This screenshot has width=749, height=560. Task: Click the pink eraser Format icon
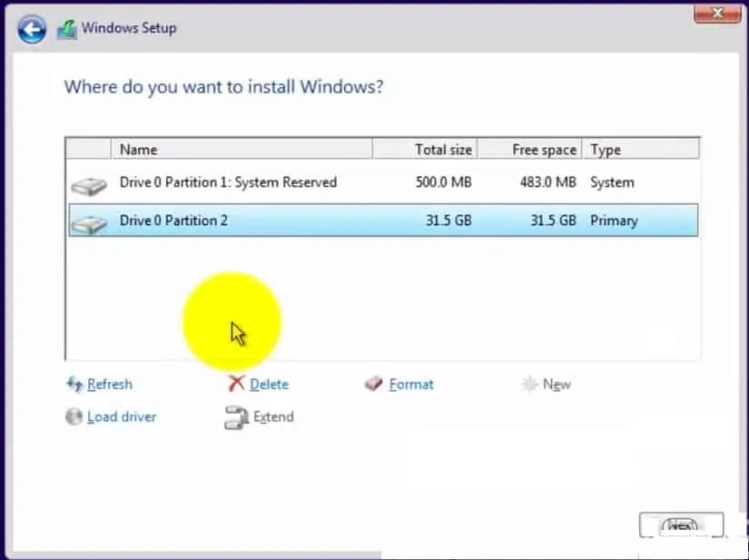[373, 383]
